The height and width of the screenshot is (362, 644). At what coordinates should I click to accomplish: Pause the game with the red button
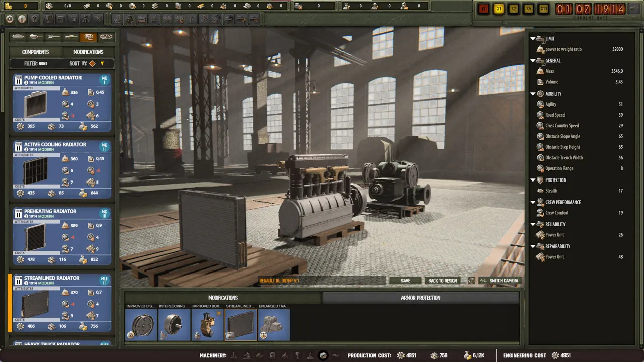484,9
